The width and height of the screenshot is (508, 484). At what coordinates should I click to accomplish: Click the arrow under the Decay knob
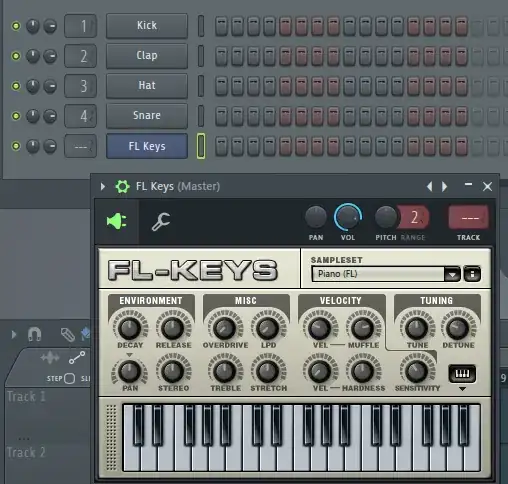(x=130, y=355)
